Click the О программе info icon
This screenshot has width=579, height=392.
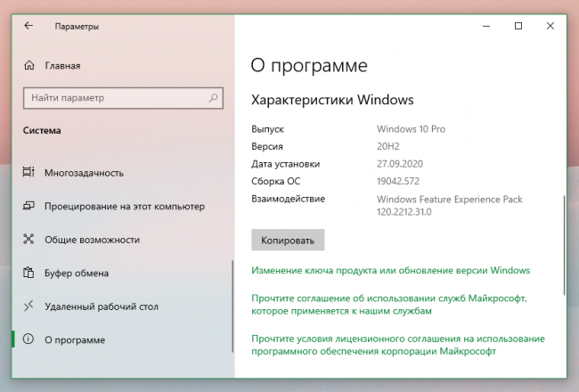pos(29,339)
